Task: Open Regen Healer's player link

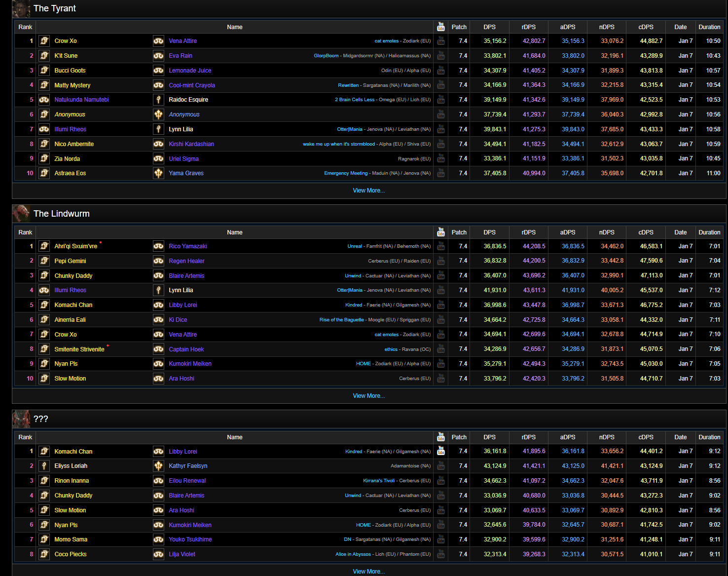Action: click(x=186, y=261)
